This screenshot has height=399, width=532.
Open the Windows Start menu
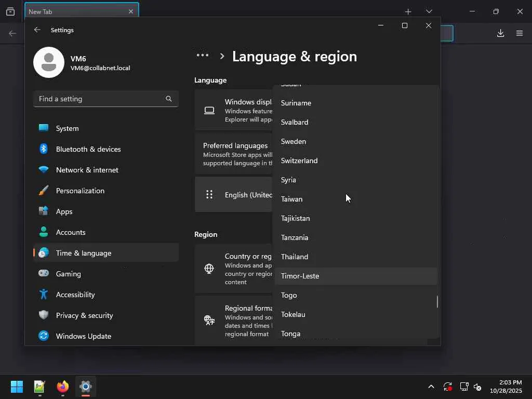(x=17, y=387)
